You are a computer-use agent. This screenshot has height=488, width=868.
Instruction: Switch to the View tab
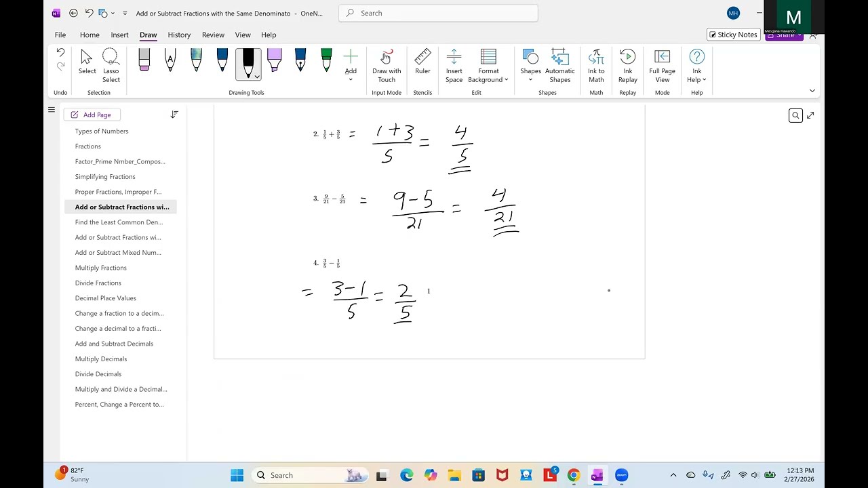[x=243, y=35]
